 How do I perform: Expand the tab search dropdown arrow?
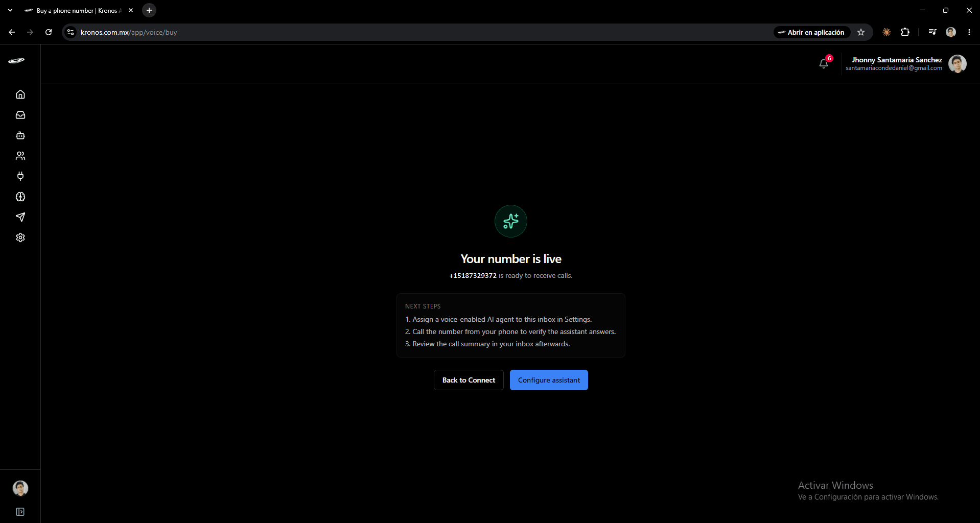pos(10,10)
